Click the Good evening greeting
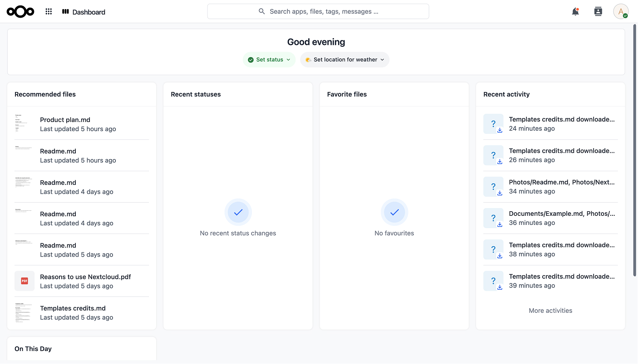The height and width of the screenshot is (364, 638). [x=316, y=42]
